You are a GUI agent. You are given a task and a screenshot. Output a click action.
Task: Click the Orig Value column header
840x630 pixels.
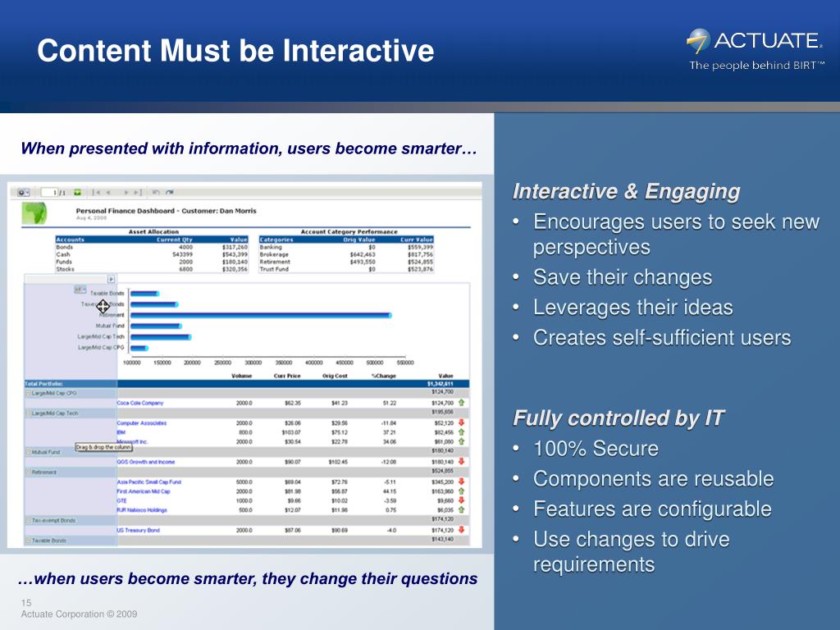click(x=359, y=240)
